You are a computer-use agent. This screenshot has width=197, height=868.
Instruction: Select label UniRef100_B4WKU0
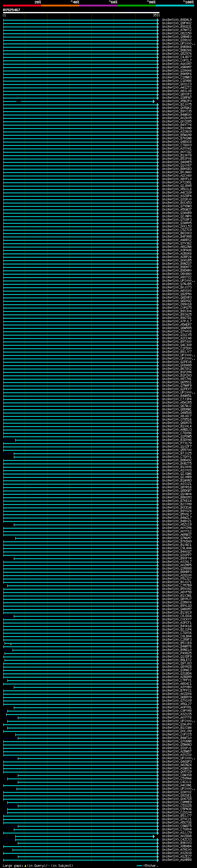tap(177, 115)
